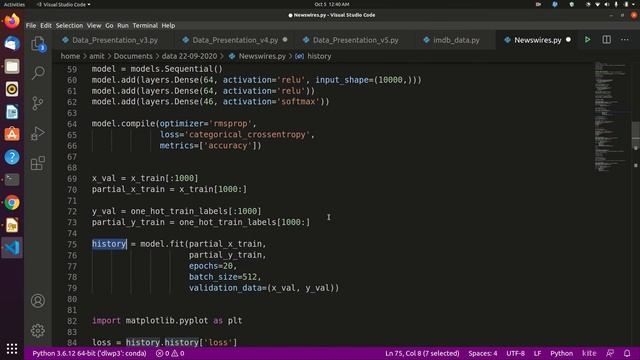The width and height of the screenshot is (640, 360).
Task: Open Activities overview in top bar
Action: pos(14,4)
